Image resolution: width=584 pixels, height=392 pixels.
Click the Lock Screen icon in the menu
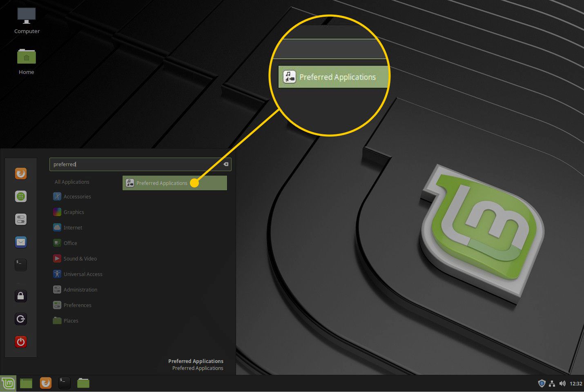pos(21,296)
